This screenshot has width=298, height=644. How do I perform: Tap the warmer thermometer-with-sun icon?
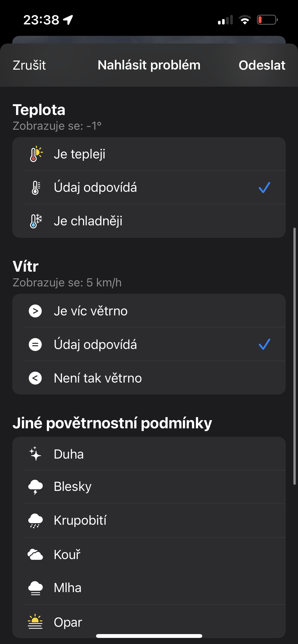pos(36,154)
